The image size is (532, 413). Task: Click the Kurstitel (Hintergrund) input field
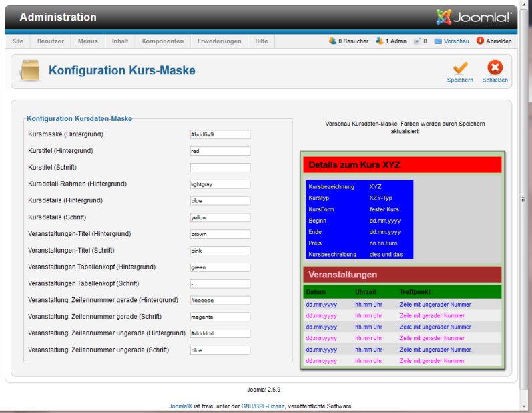(x=220, y=151)
